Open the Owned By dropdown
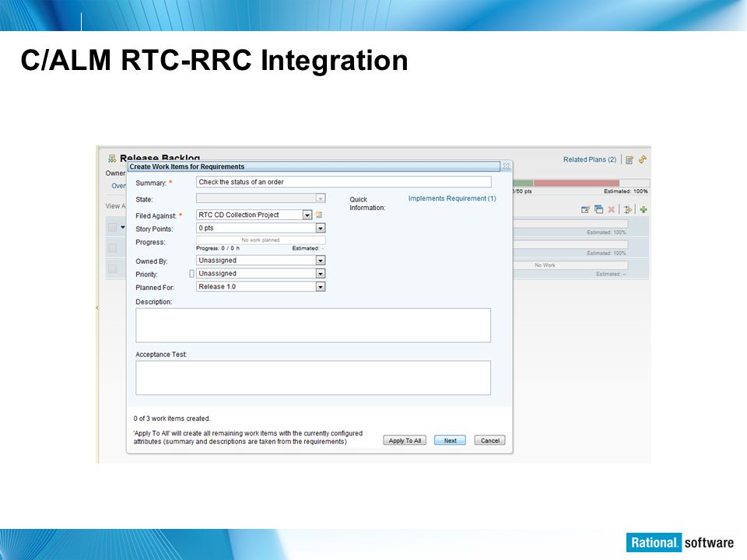This screenshot has width=747, height=560. [321, 261]
